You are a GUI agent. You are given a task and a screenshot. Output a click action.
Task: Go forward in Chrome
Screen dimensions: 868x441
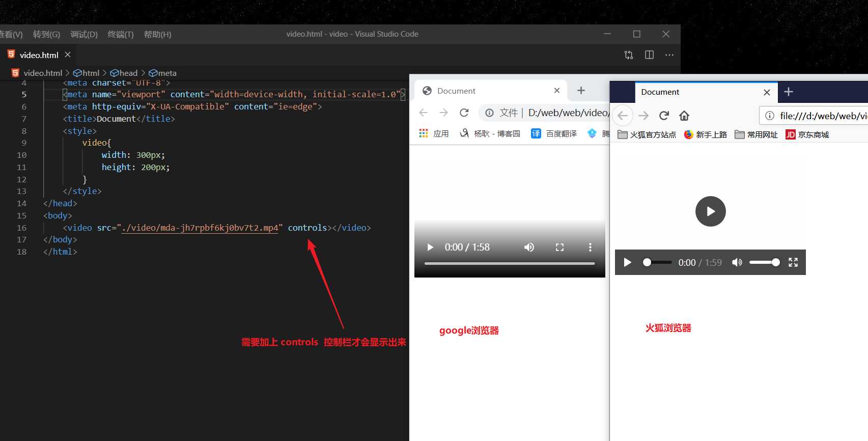443,113
